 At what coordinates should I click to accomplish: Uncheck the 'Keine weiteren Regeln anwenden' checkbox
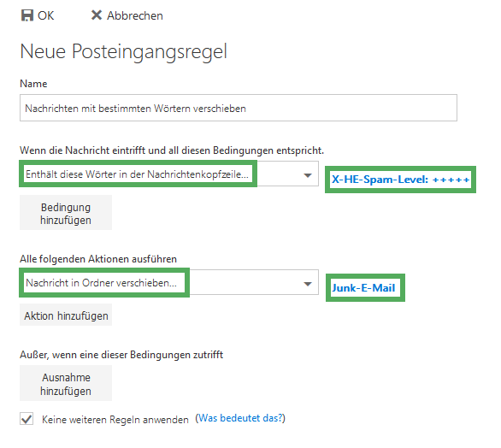(x=27, y=419)
